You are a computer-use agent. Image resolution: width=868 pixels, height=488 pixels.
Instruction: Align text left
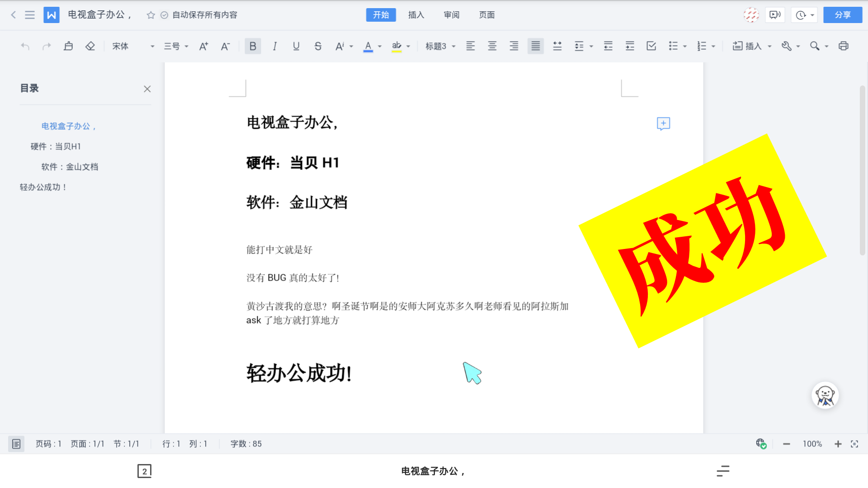click(470, 46)
